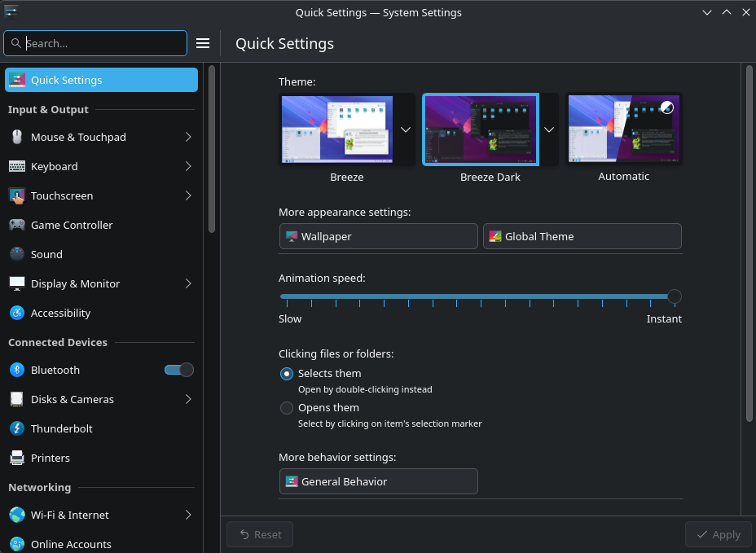Select the Keyboard settings icon
This screenshot has width=756, height=553.
click(18, 166)
